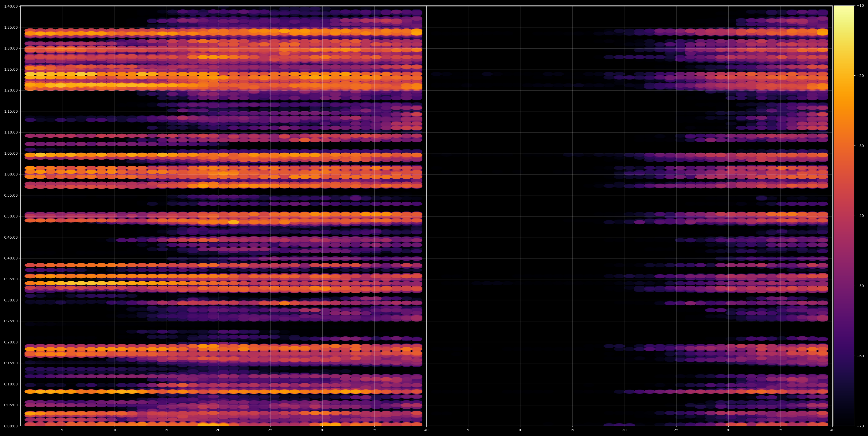
Task: Click the −50 colorbar tick label
Action: point(860,286)
